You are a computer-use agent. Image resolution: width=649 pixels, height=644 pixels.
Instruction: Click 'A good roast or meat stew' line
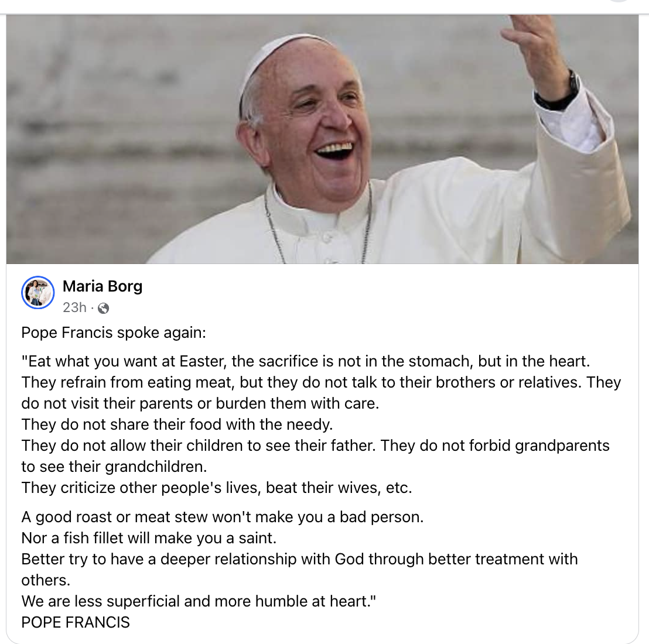tap(222, 517)
